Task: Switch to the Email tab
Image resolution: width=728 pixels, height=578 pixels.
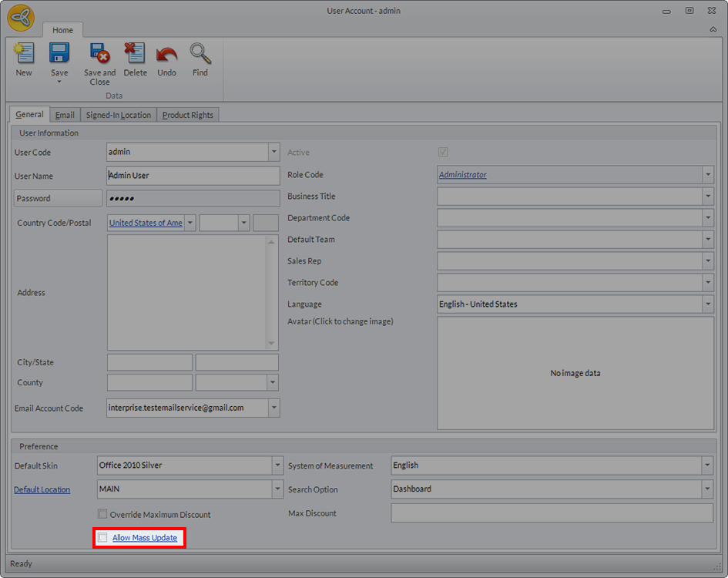Action: click(65, 115)
